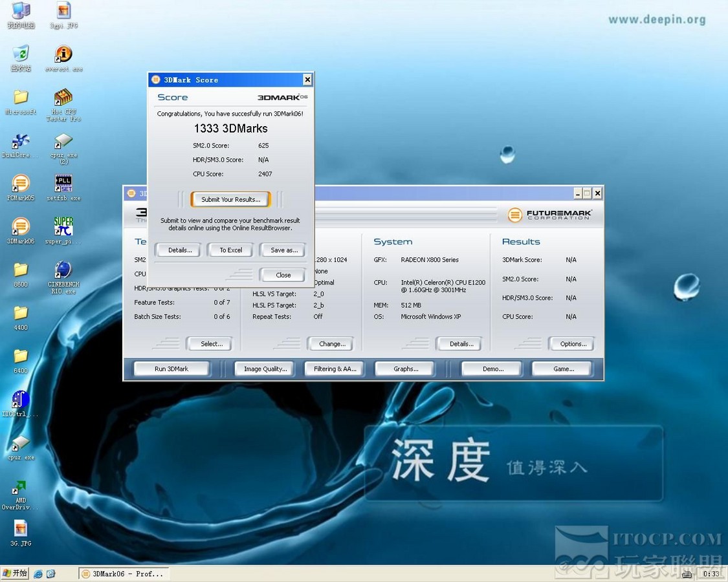Open the Graphs... tool
The image size is (728, 582).
[405, 369]
